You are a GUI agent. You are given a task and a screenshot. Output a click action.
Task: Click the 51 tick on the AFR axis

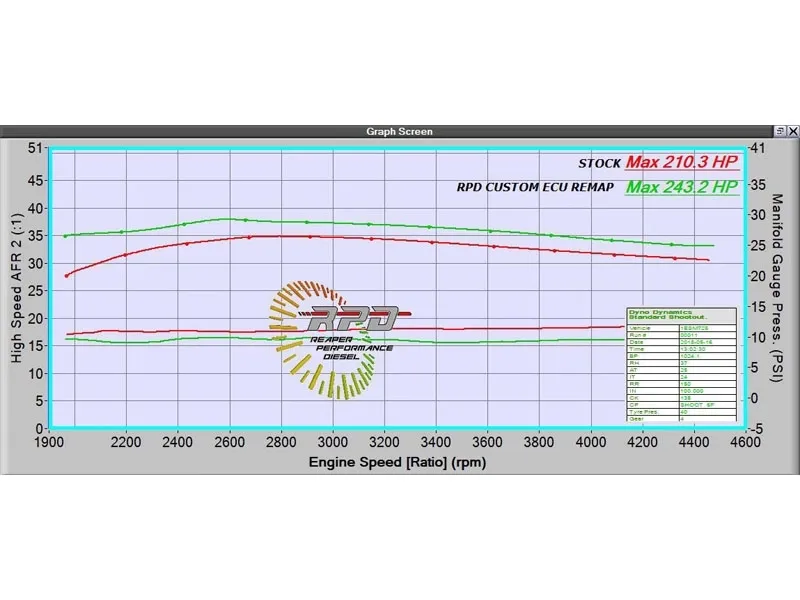(x=37, y=150)
